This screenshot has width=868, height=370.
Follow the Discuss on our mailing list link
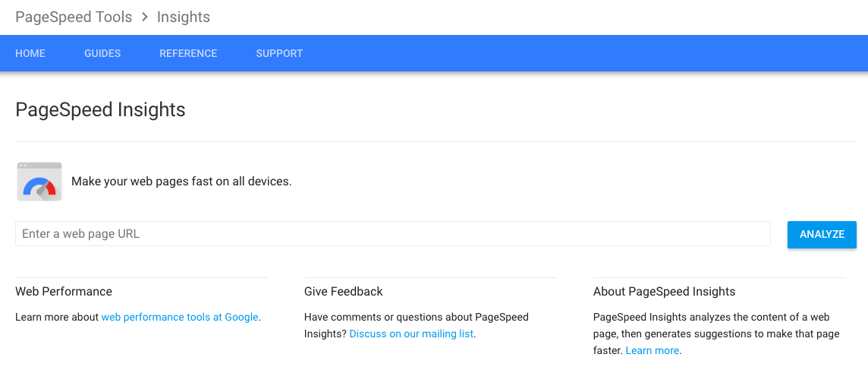[x=411, y=334]
